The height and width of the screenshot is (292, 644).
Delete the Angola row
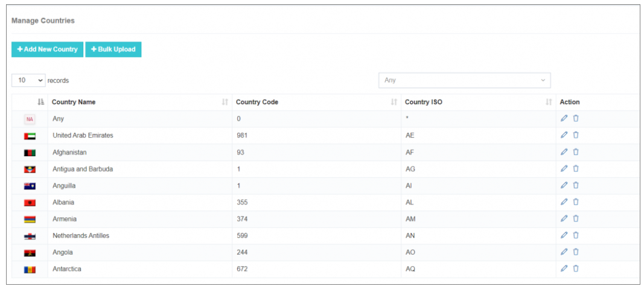[x=576, y=252]
